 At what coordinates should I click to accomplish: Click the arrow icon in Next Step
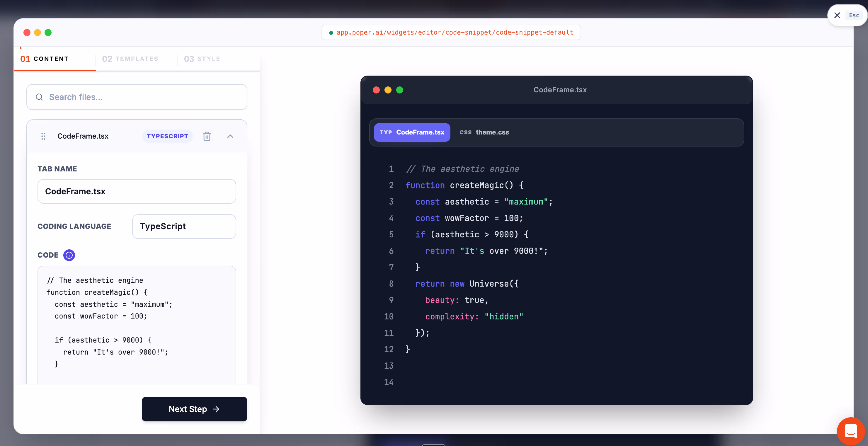pos(216,409)
